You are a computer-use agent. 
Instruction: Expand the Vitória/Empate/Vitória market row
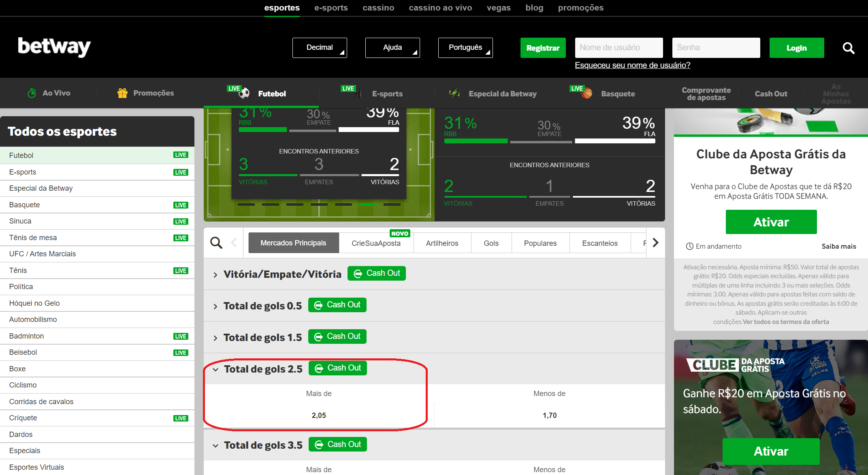click(216, 273)
